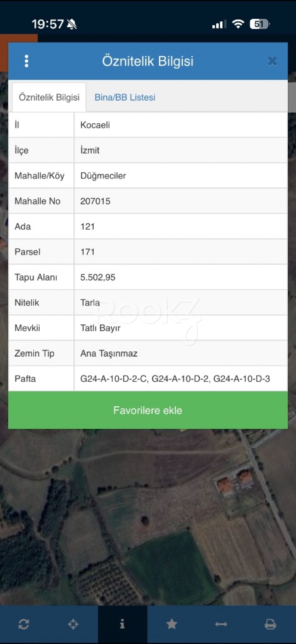Select the Öznitelik Bilgisi tab
The width and height of the screenshot is (296, 644).
[49, 97]
